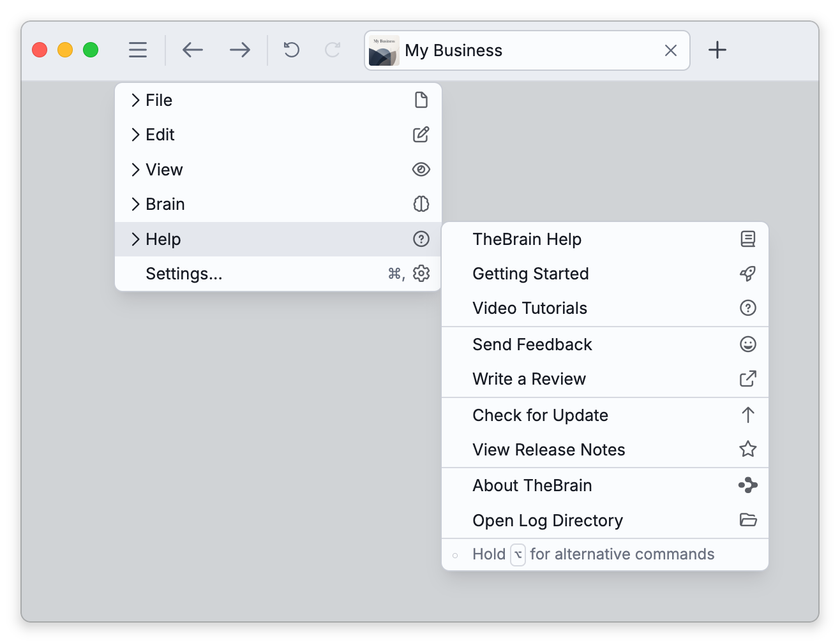Go forward with the right arrow
The image size is (840, 643).
point(240,50)
